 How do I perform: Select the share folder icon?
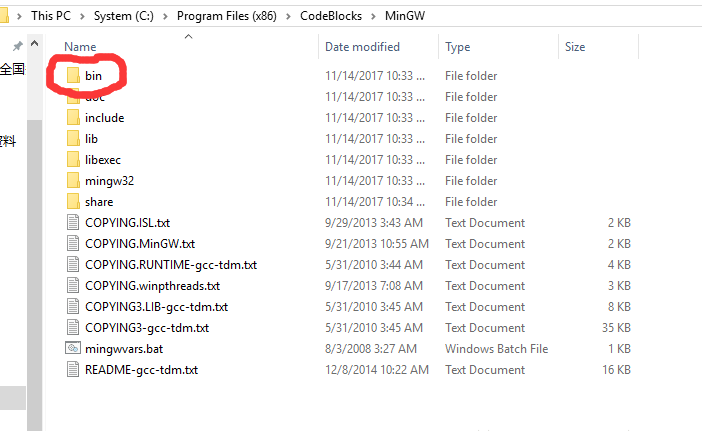coord(73,202)
